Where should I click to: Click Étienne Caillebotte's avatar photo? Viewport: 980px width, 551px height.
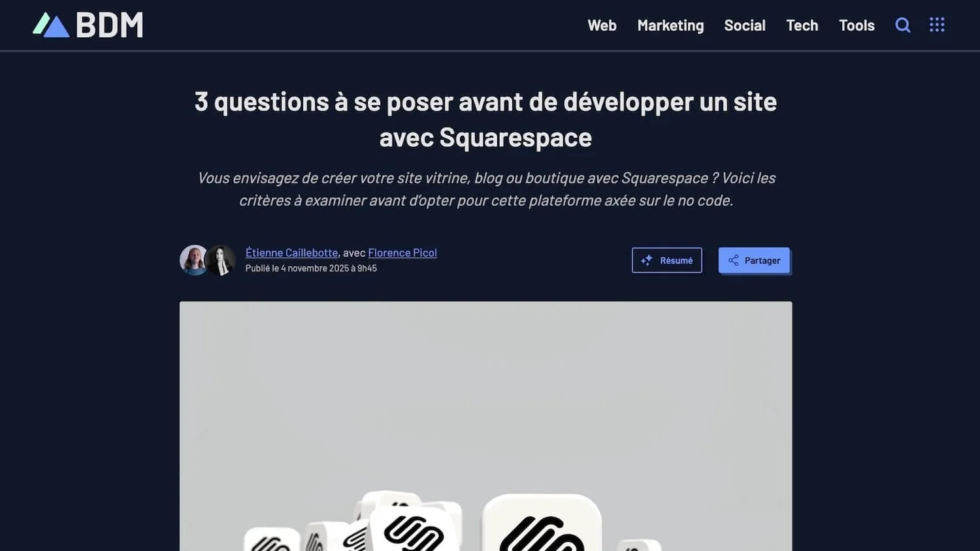pos(193,260)
